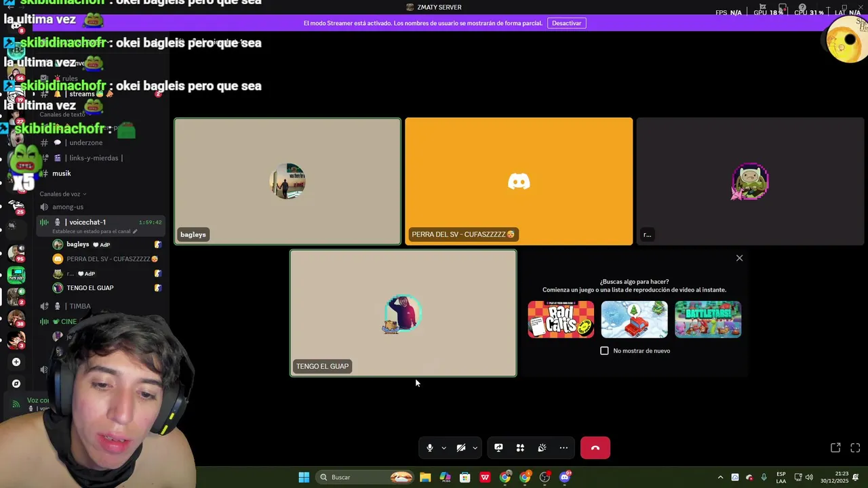Mute the microphone in call controls
The image size is (868, 488).
[429, 448]
